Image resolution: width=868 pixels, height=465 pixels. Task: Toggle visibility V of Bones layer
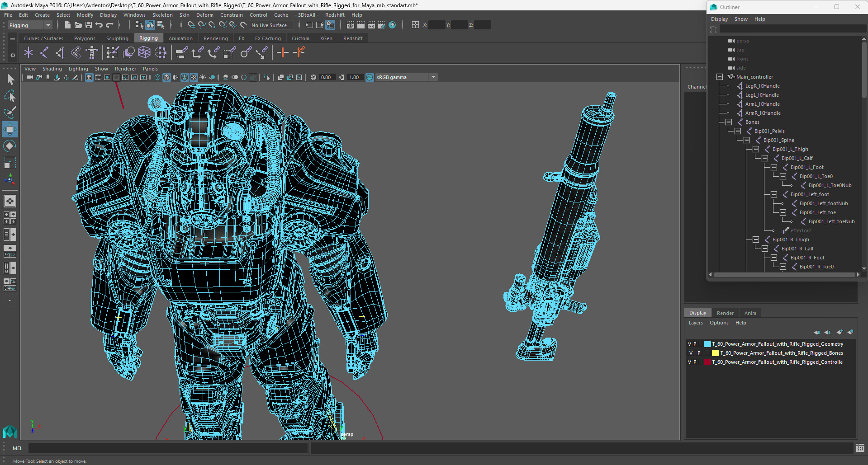click(x=691, y=353)
